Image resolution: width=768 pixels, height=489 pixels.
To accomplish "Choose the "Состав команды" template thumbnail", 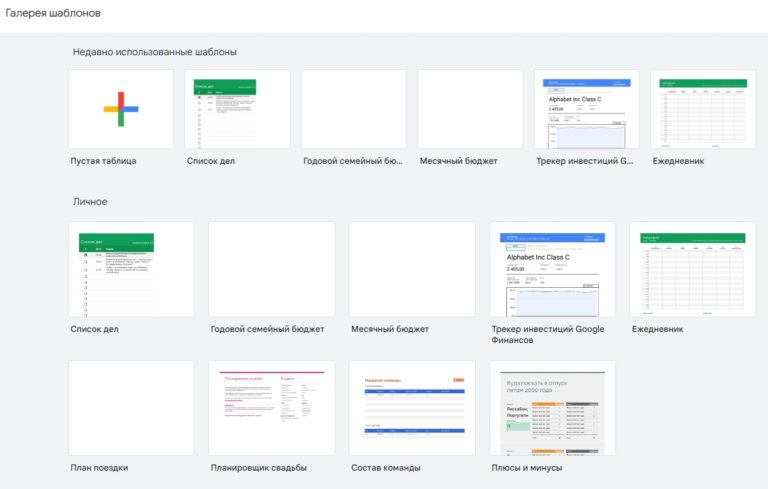I will click(411, 408).
